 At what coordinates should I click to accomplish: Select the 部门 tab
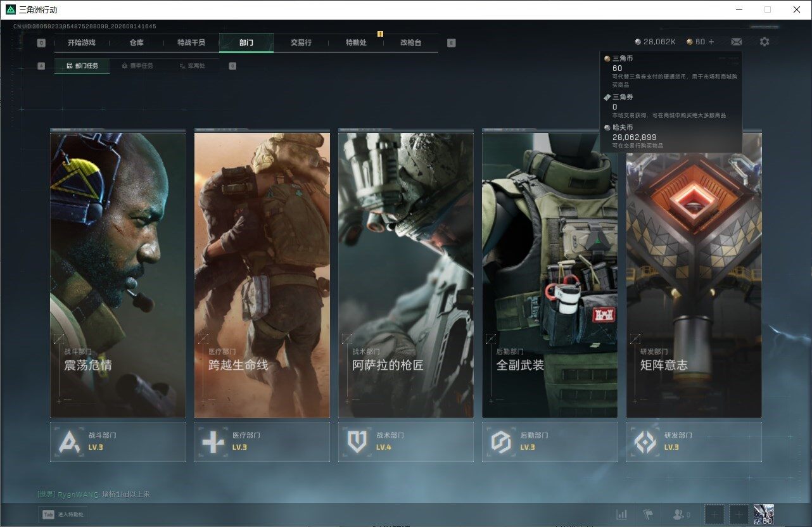246,42
